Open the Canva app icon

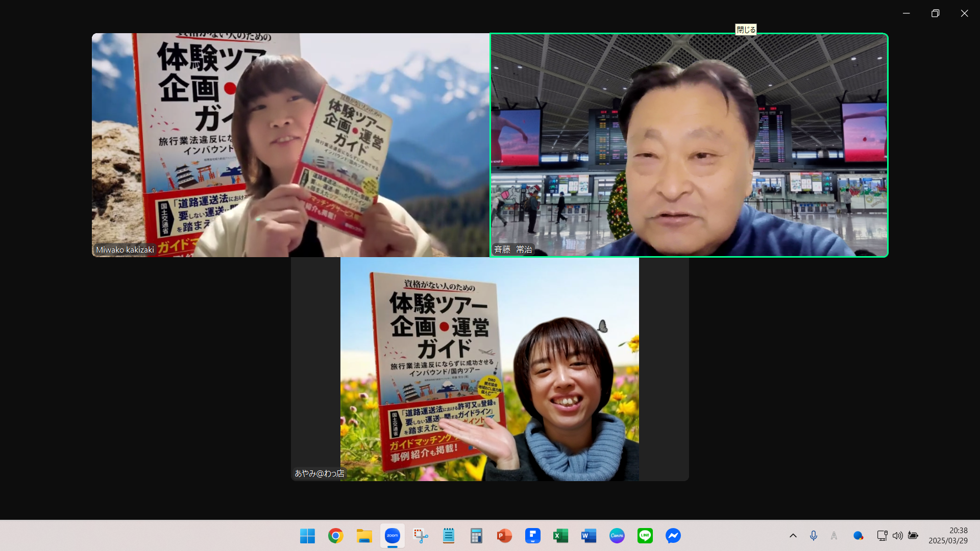click(x=617, y=536)
